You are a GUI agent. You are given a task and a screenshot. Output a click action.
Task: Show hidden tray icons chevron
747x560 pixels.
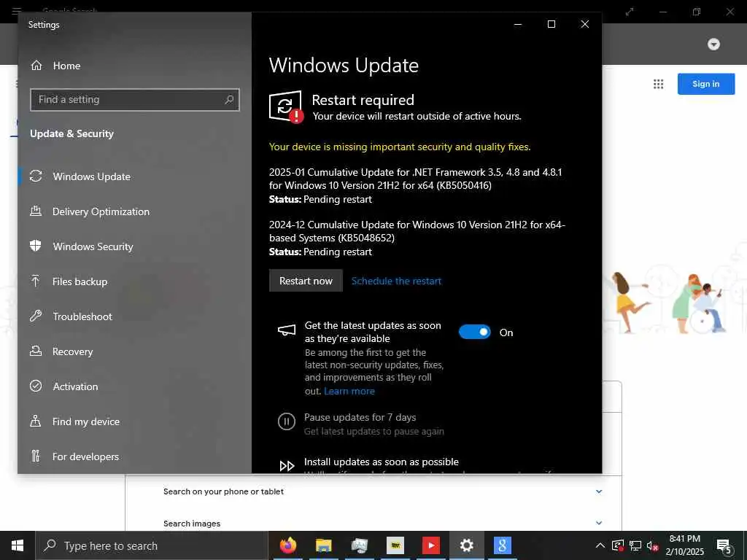[600, 545]
